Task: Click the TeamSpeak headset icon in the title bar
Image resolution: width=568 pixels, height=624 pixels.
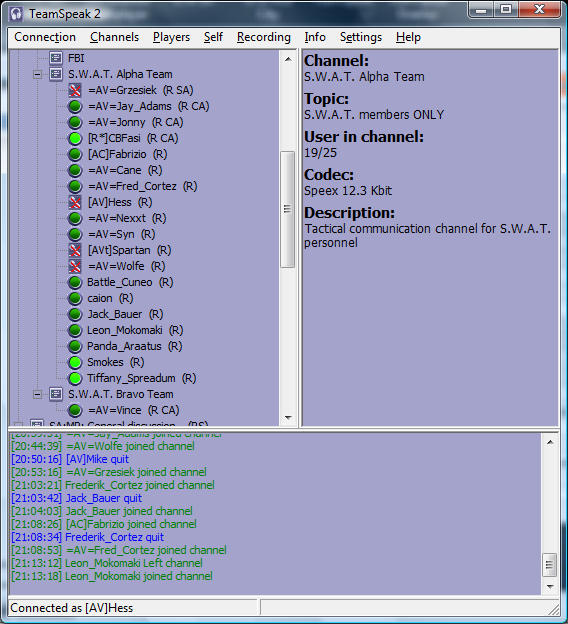Action: 16,14
